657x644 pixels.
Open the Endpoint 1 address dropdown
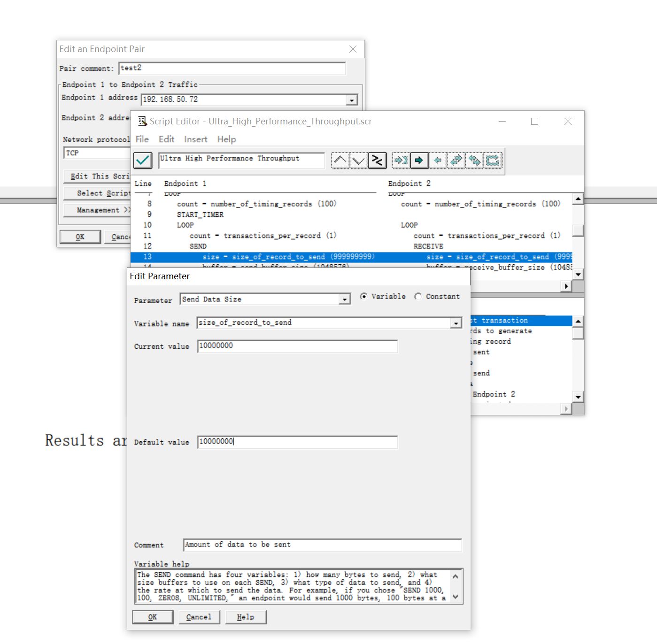click(x=351, y=100)
